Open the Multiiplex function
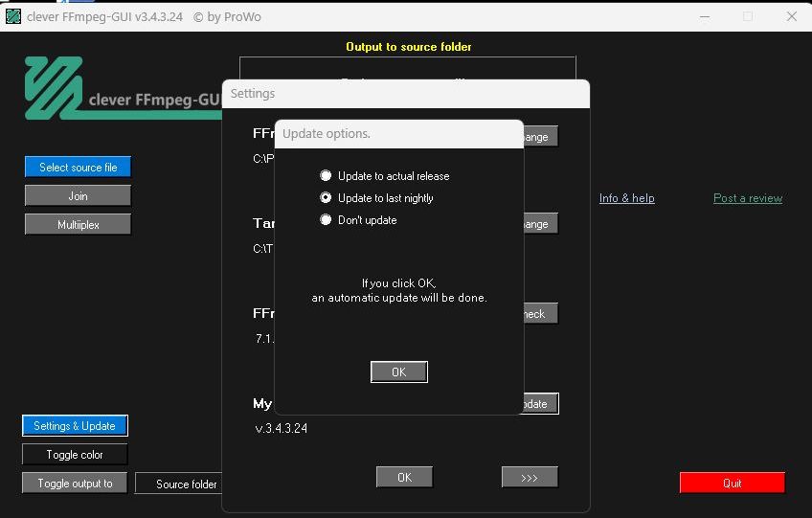 [x=78, y=224]
